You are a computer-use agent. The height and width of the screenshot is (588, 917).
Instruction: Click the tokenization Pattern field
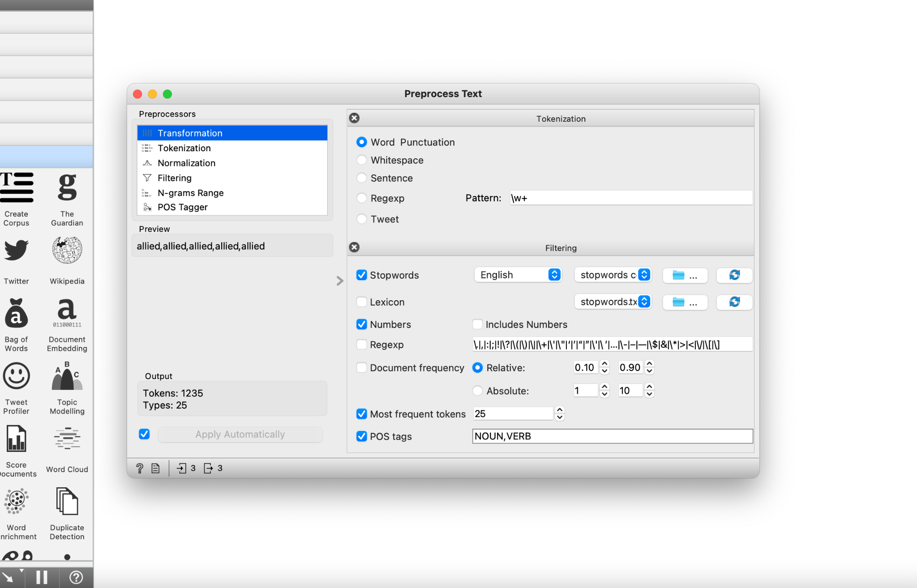631,198
